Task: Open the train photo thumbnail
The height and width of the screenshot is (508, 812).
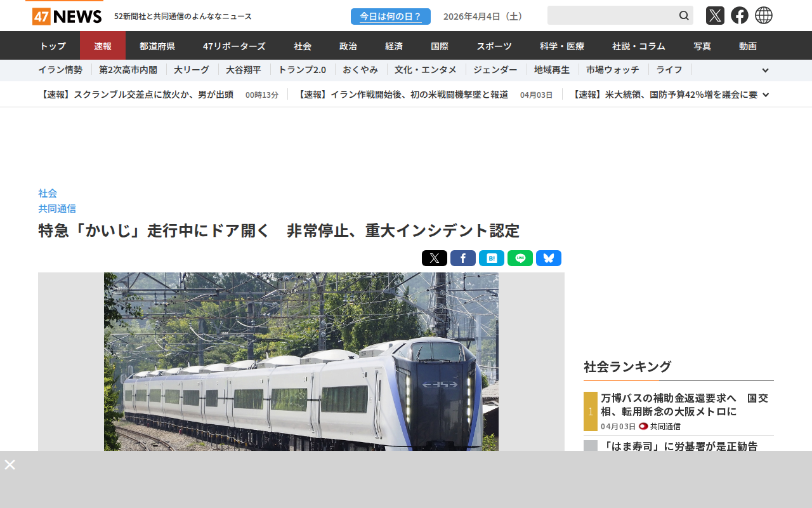Action: tap(301, 362)
